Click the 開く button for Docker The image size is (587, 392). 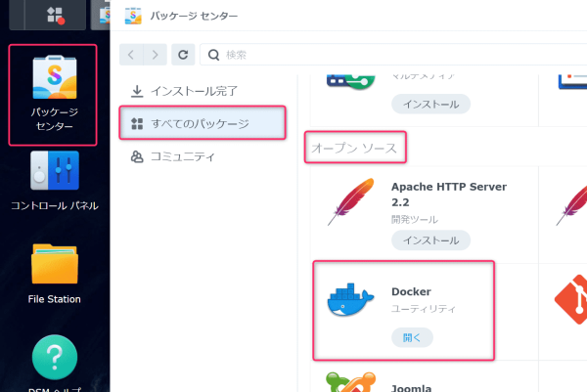(412, 337)
